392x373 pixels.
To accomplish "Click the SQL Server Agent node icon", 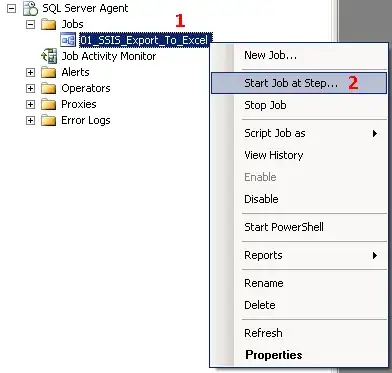I will point(30,8).
